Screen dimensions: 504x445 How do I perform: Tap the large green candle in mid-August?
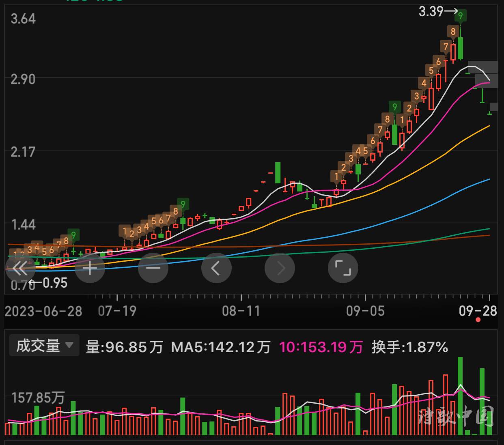click(278, 173)
